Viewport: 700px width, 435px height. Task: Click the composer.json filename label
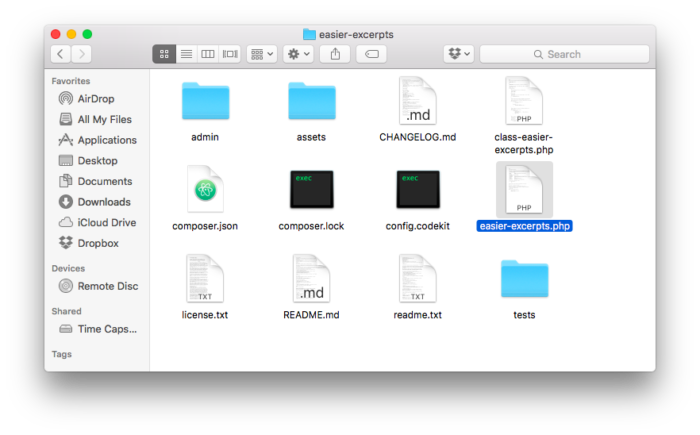[x=205, y=226]
